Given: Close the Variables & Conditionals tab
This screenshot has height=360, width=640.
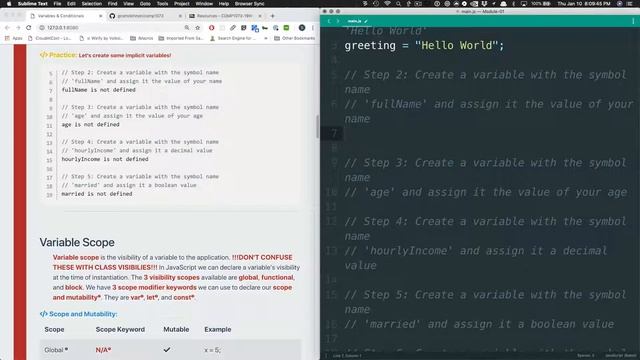Looking at the screenshot, I should [100, 16].
